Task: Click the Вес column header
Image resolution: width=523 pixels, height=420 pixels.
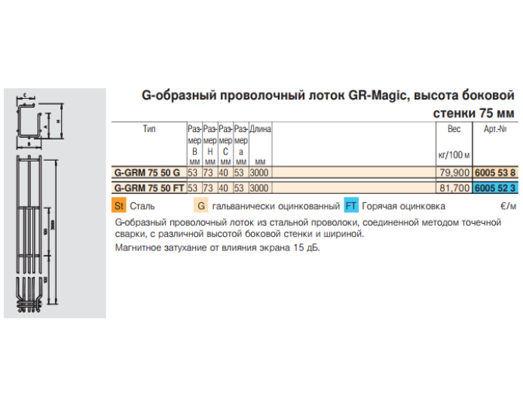Action: [454, 130]
